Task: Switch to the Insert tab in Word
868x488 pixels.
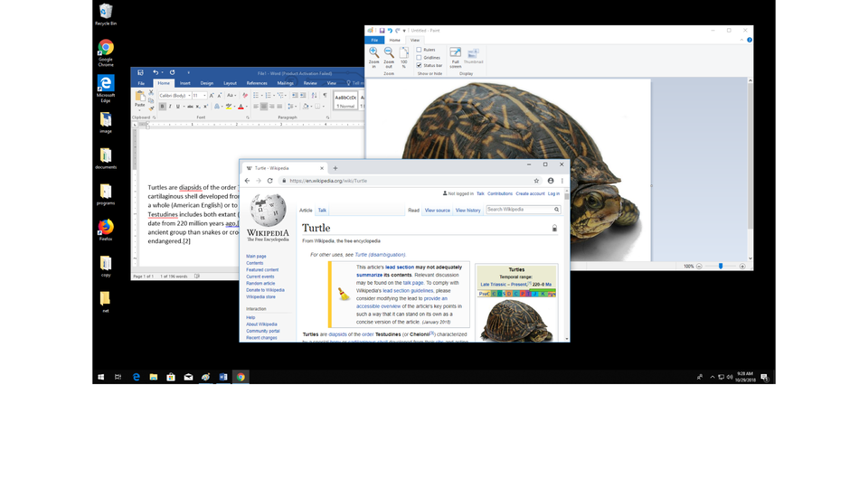Action: point(184,83)
